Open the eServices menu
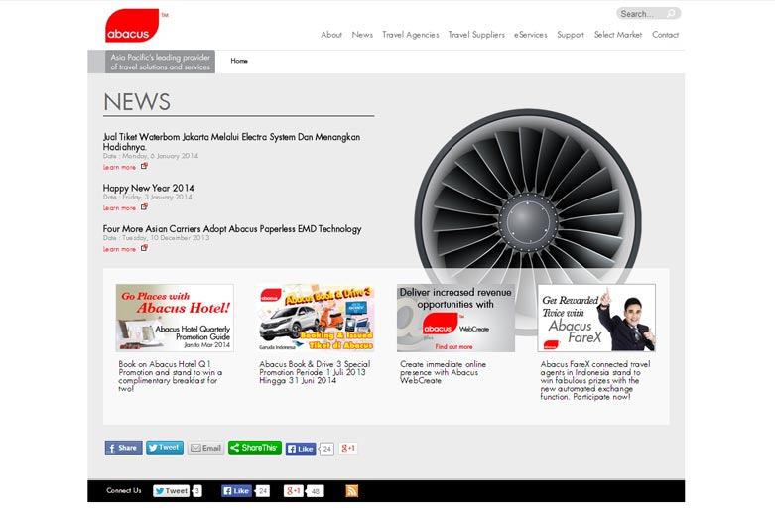Screen dimensions: 775x532 530,35
